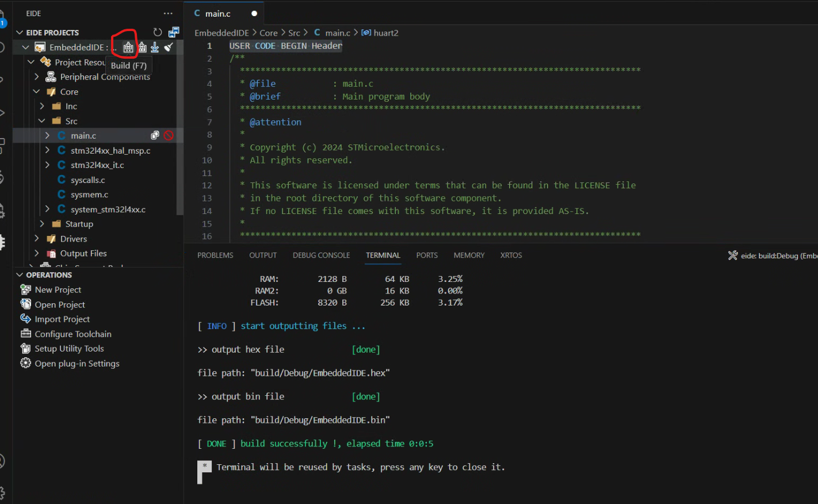This screenshot has height=504, width=818.
Task: Expand the Inc folder
Action: click(x=42, y=106)
